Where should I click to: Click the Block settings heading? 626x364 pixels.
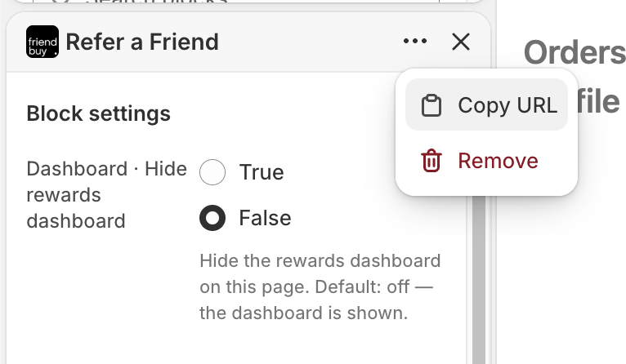[99, 113]
